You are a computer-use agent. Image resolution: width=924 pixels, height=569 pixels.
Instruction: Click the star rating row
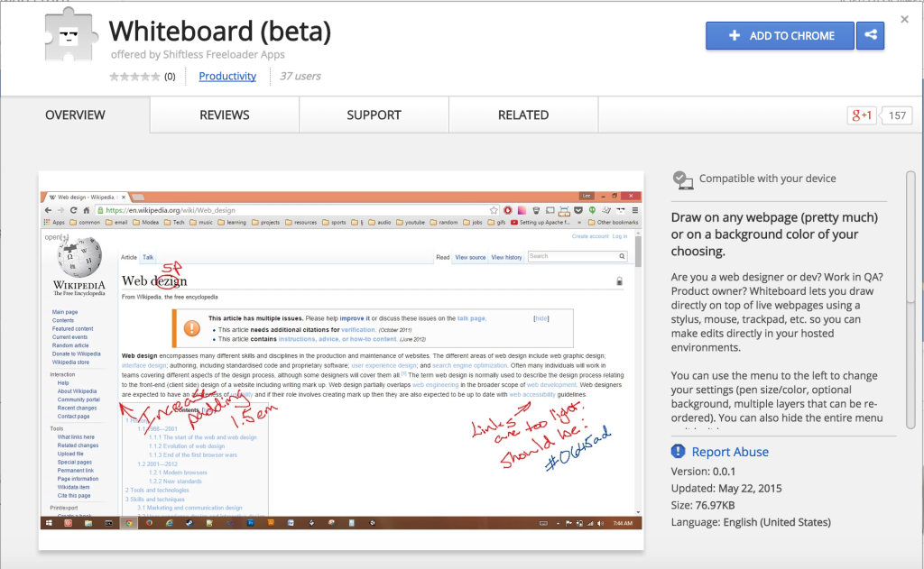click(134, 77)
